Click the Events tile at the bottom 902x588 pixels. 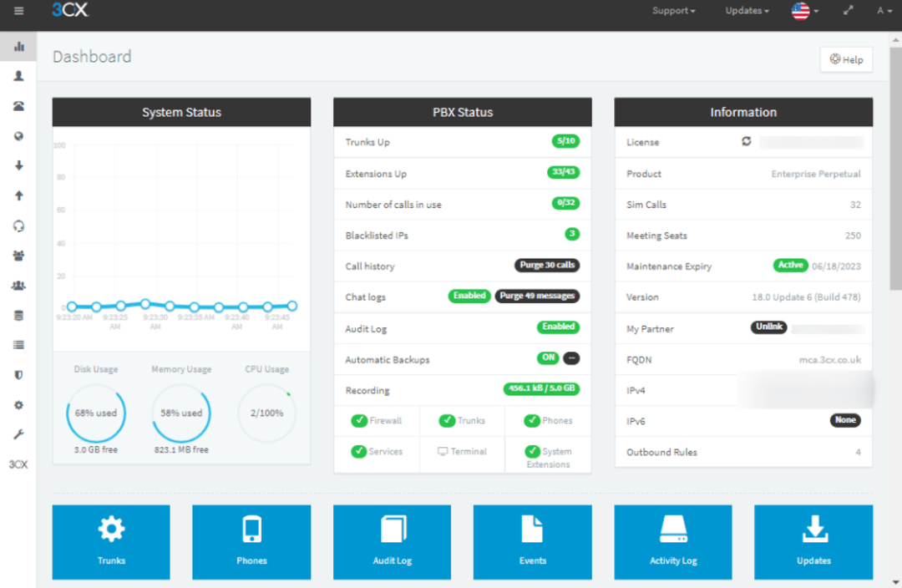point(532,542)
